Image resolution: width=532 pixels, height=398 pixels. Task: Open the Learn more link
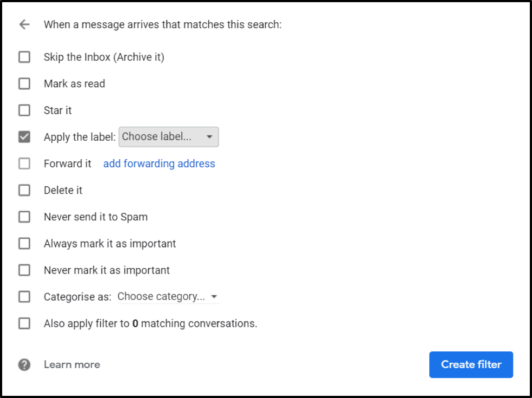coord(72,364)
